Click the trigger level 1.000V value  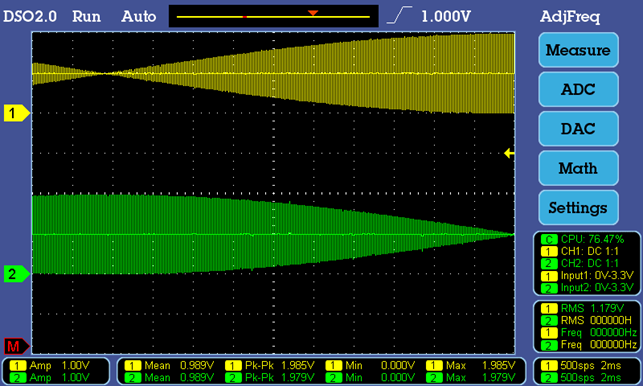click(446, 16)
